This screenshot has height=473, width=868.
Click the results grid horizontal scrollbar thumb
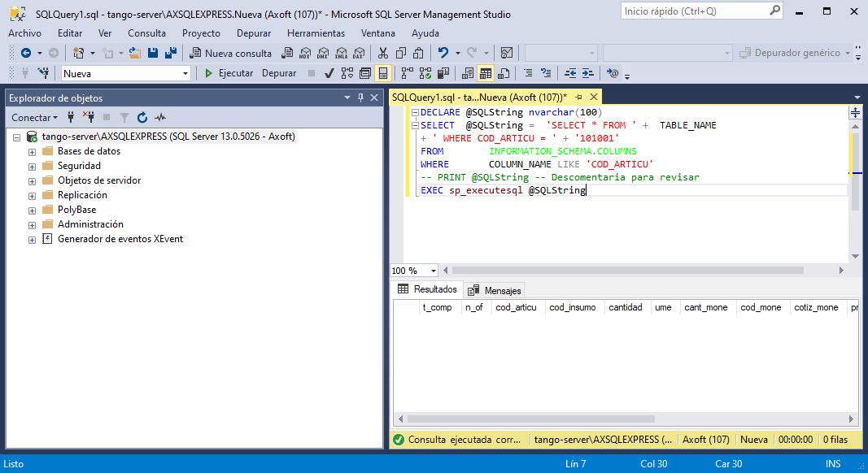(x=530, y=419)
